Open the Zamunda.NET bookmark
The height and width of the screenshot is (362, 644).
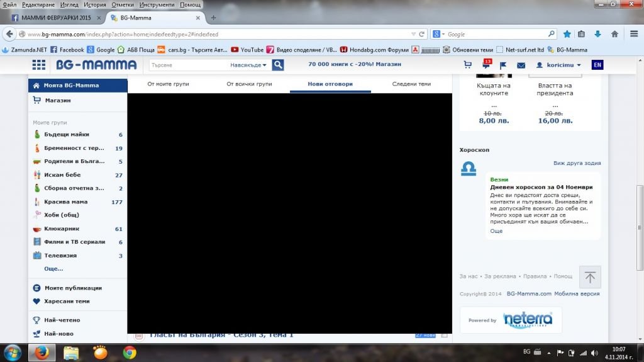(25, 50)
